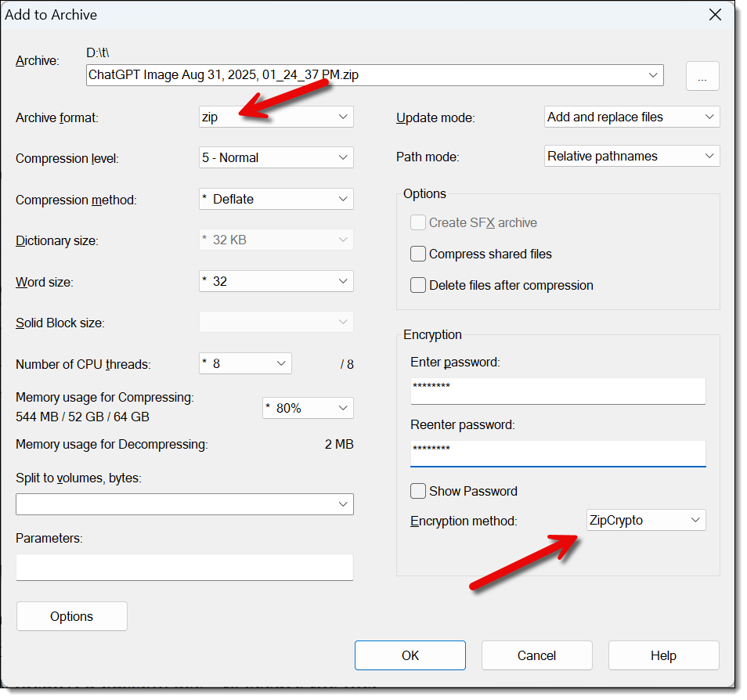Click into the Parameters text field
The image size is (747, 700).
point(185,567)
